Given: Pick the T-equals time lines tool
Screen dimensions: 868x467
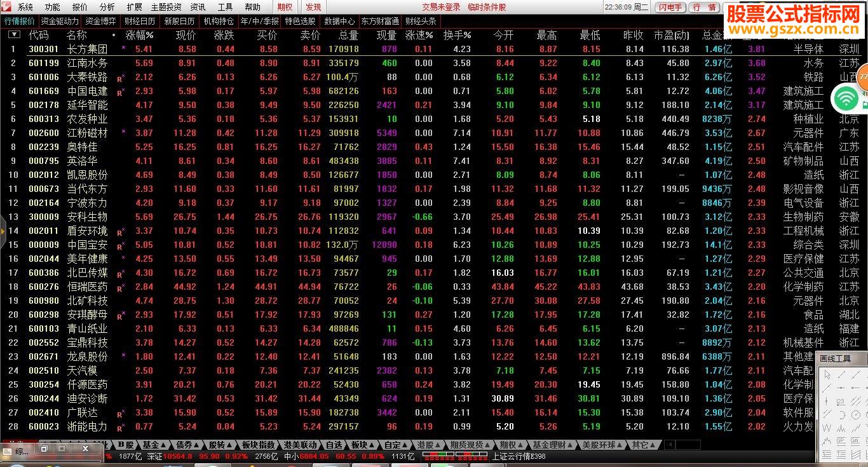Looking at the screenshot, I should click(x=841, y=454).
